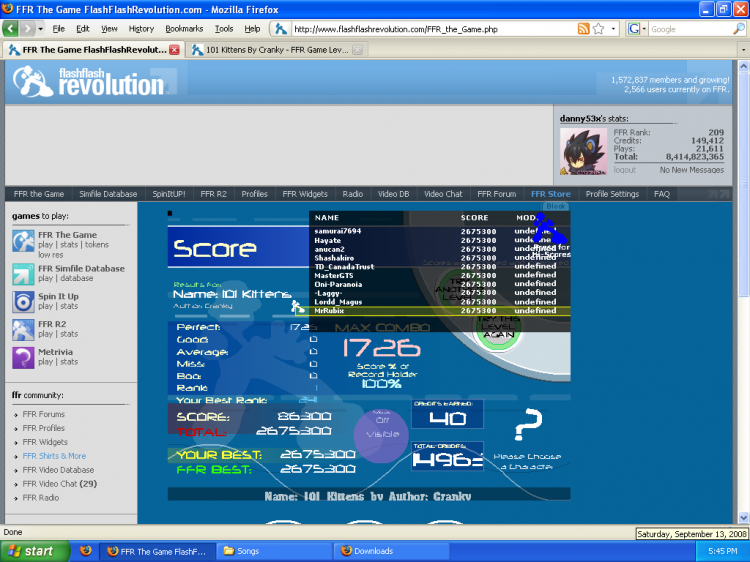Open the Help menu
This screenshot has width=750, height=562.
coord(252,29)
